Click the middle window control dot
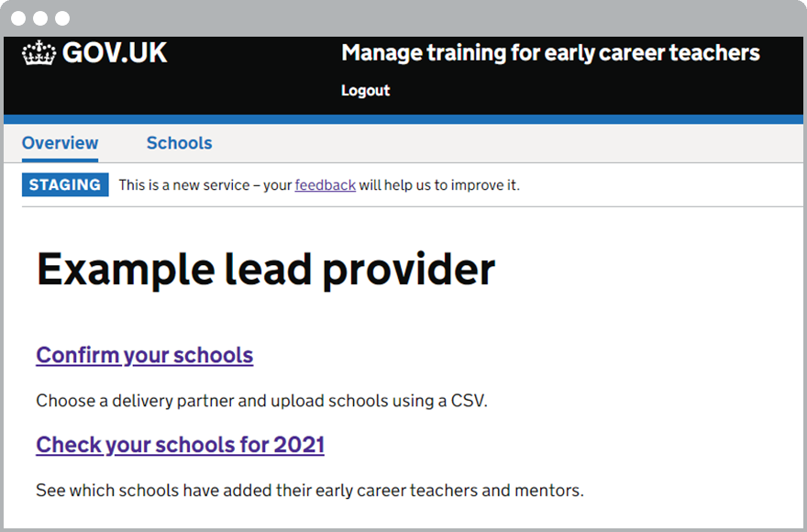This screenshot has height=532, width=807. pos(40,18)
